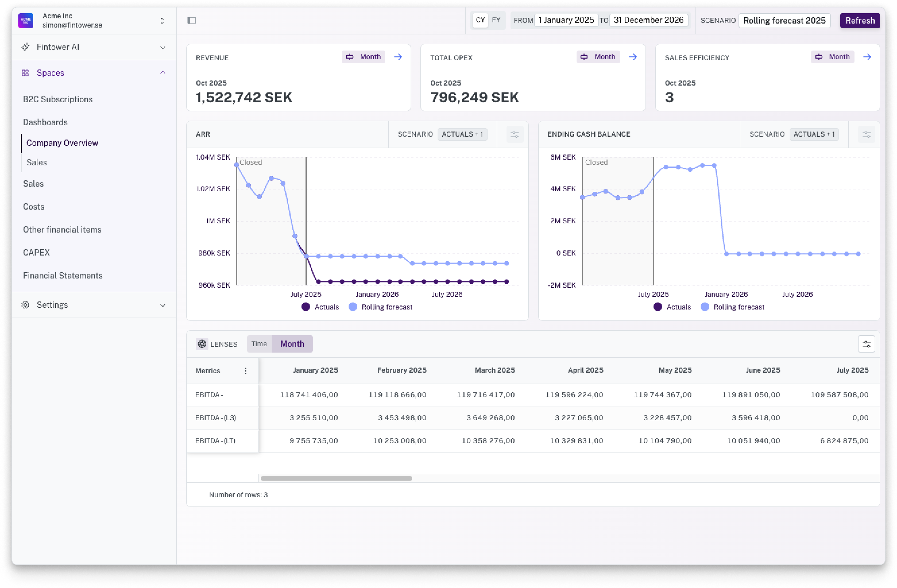
Task: Open Company Overview dashboard
Action: [x=62, y=143]
